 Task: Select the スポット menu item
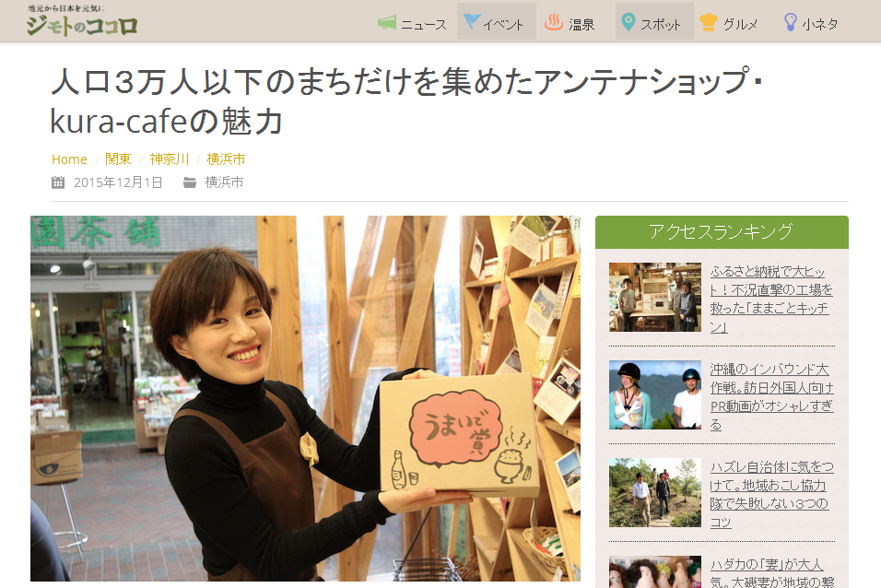tap(654, 21)
